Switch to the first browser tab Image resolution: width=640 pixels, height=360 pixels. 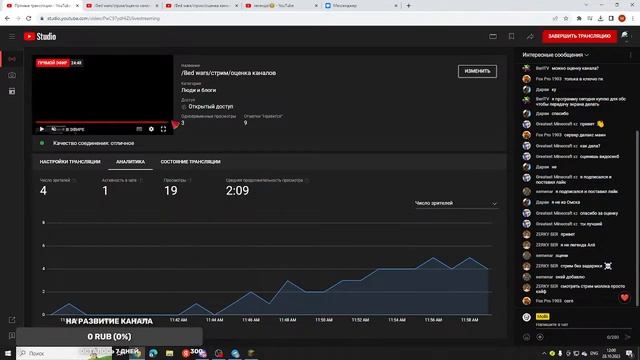tap(42, 6)
